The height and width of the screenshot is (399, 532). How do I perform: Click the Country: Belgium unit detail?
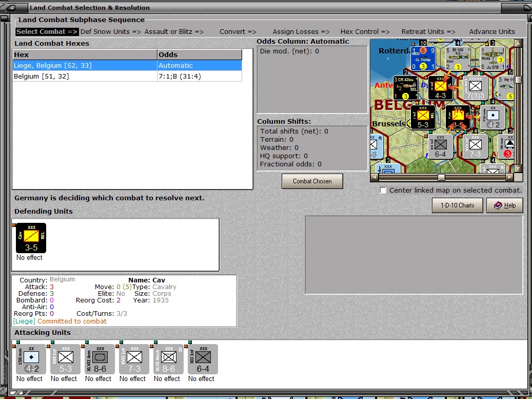47,279
